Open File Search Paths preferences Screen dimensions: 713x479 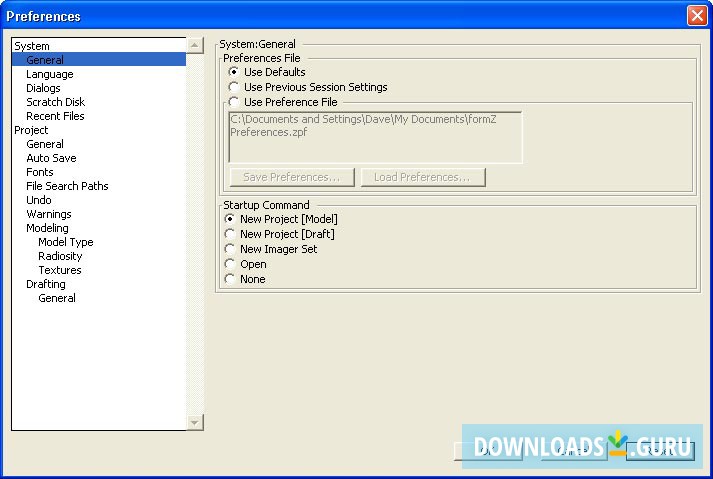[x=67, y=186]
